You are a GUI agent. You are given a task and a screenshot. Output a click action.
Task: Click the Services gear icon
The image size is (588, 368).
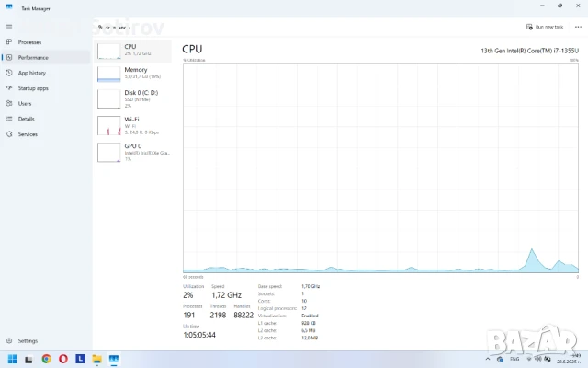click(x=9, y=134)
